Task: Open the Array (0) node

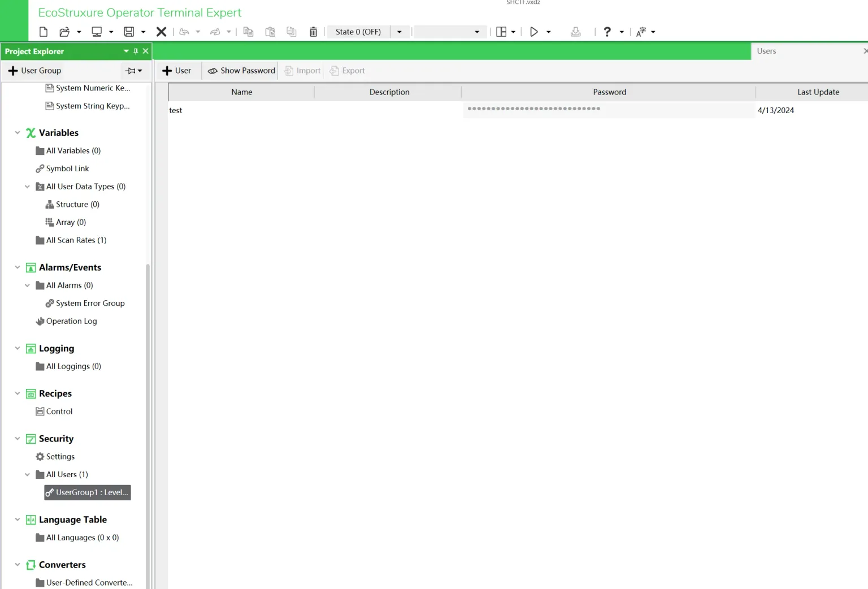Action: (x=66, y=223)
